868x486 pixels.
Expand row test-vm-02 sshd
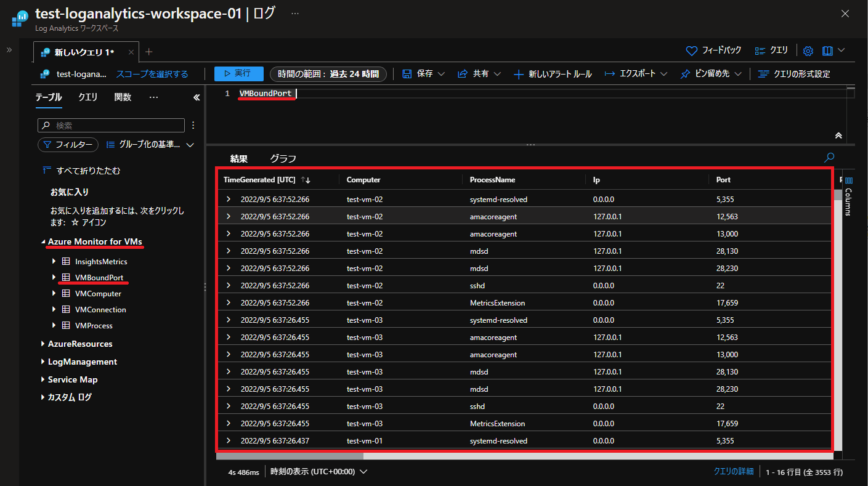pos(229,286)
